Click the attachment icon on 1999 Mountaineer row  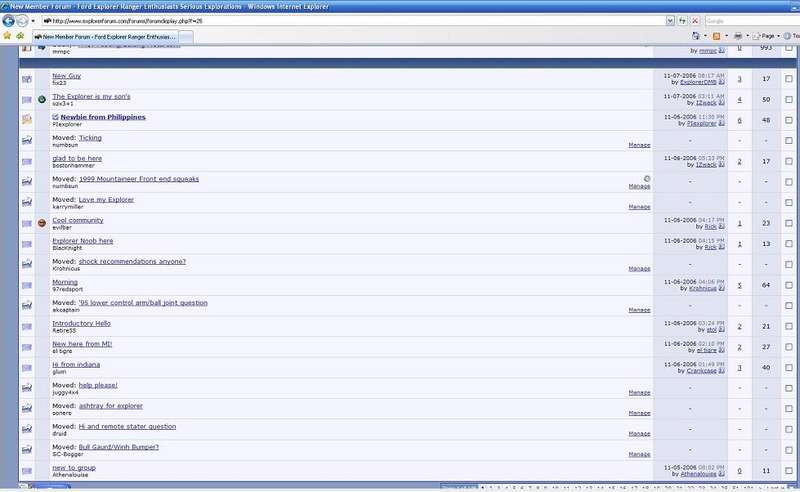tap(647, 179)
